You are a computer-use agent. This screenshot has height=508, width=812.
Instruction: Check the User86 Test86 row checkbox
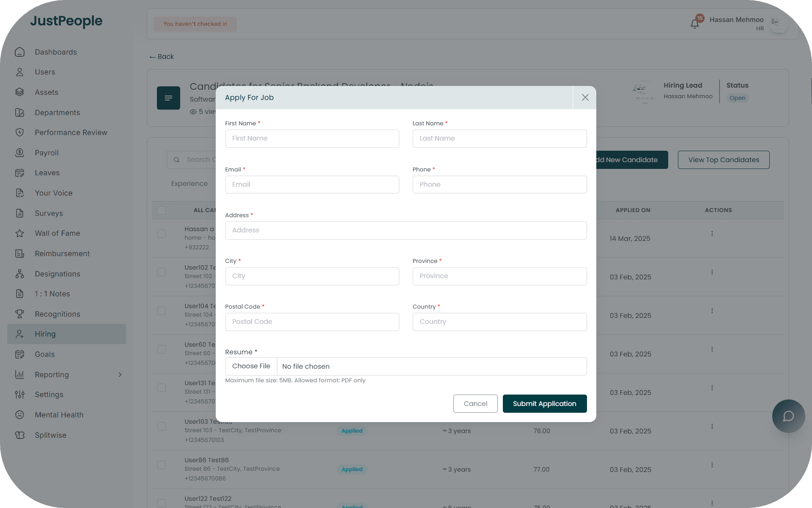[x=161, y=465]
